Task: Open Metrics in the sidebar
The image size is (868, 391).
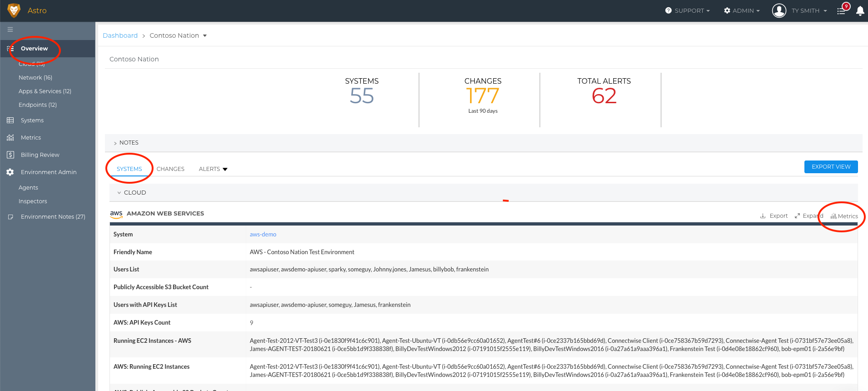Action: [31, 138]
